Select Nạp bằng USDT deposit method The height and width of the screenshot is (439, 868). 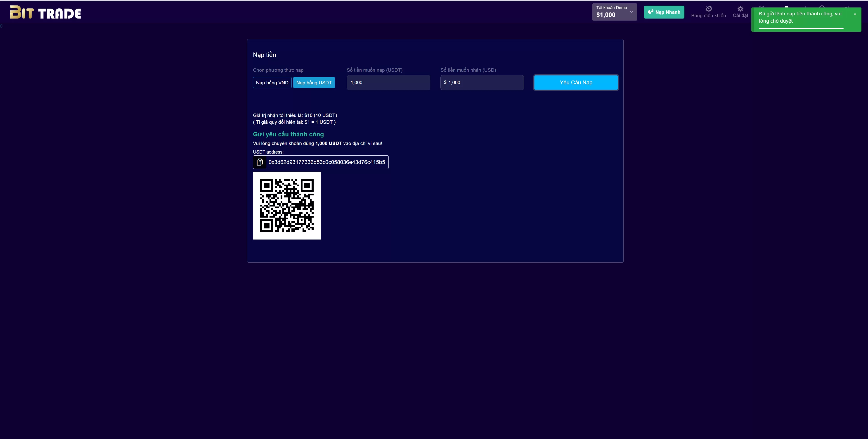tap(314, 83)
